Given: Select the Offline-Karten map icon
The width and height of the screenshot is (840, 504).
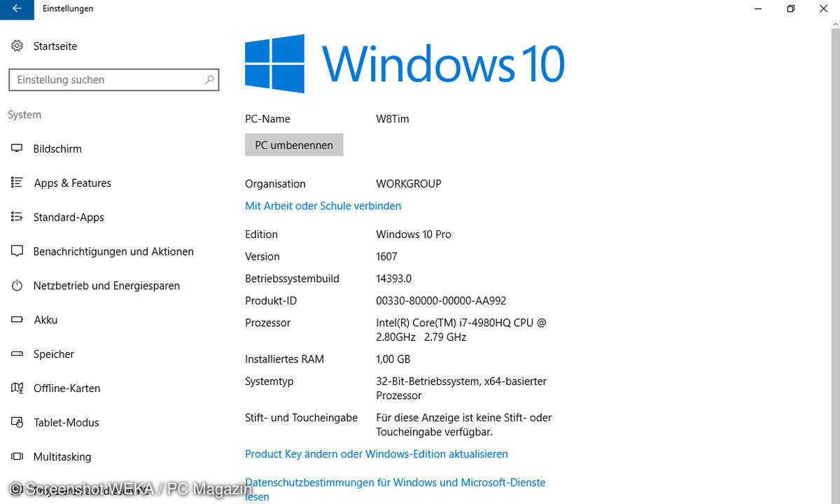Looking at the screenshot, I should click(17, 388).
